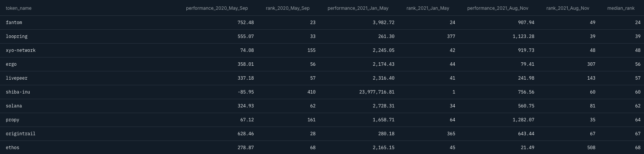Click the median_rank column header
The height and width of the screenshot is (154, 644).
pyautogui.click(x=621, y=8)
